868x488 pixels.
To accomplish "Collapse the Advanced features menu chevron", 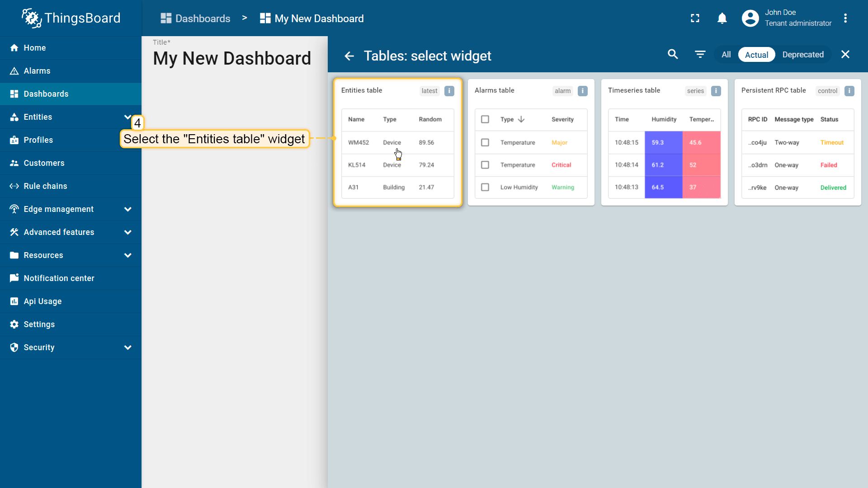I will (127, 232).
